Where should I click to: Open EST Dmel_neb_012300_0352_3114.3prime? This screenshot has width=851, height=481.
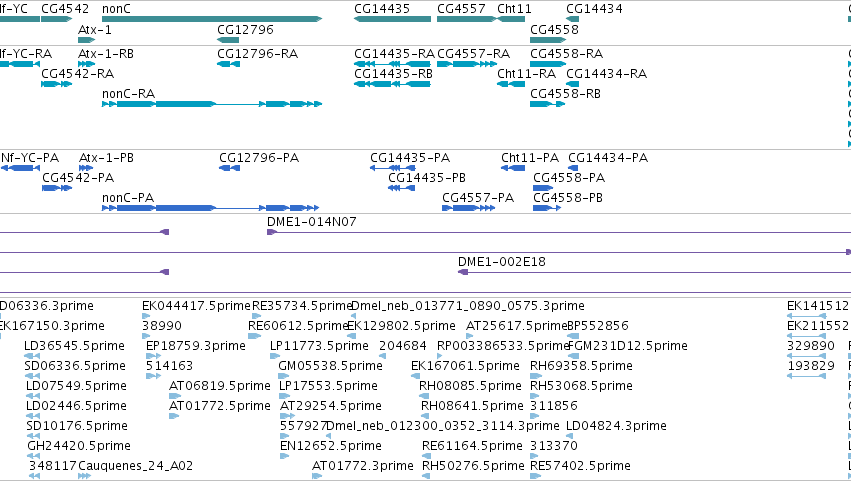tap(443, 426)
